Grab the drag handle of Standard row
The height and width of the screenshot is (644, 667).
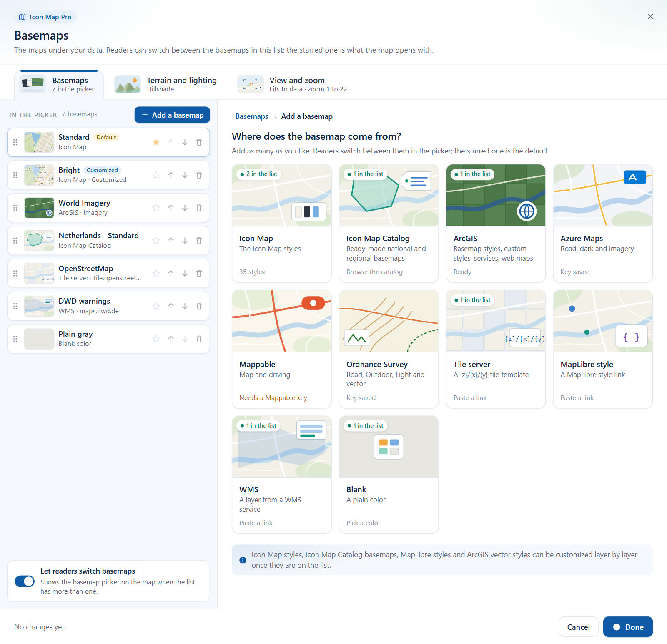pos(15,142)
